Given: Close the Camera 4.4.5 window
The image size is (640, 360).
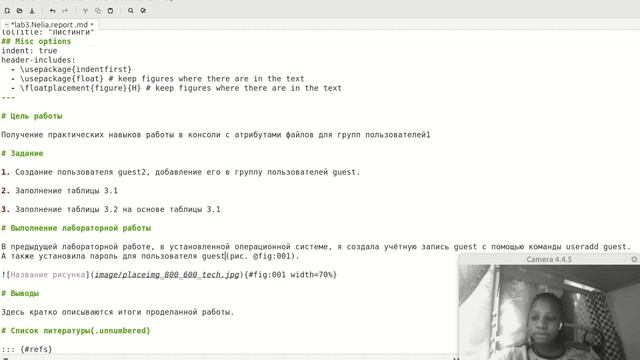Looking at the screenshot, I should click(x=634, y=259).
